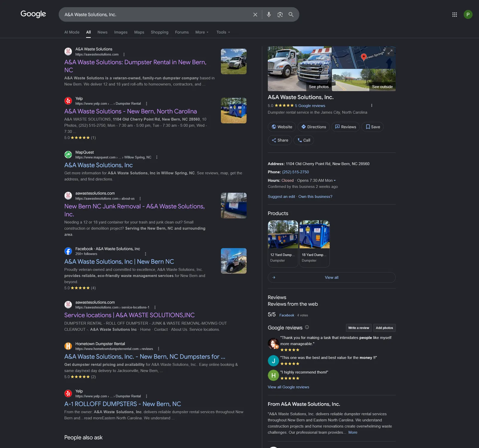Open the Tools dropdown
The image size is (479, 448).
(x=223, y=32)
